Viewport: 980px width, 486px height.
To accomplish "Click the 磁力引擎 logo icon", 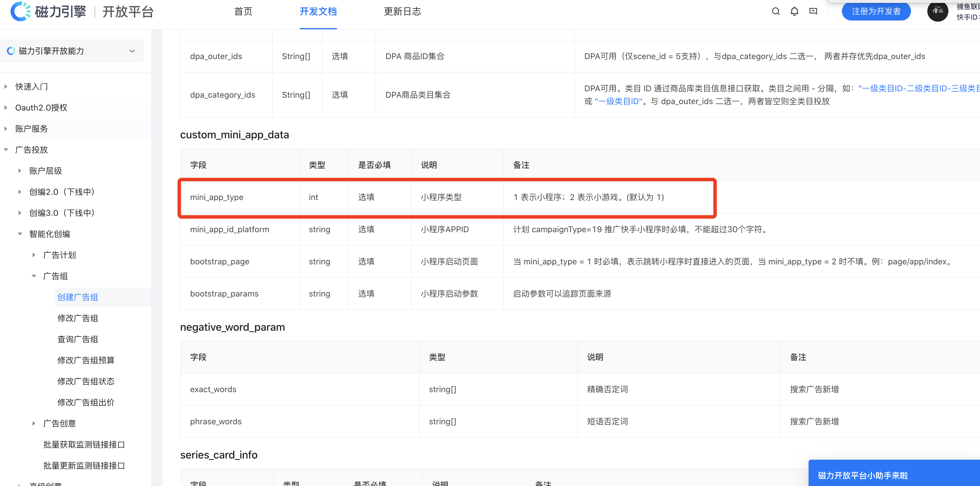I will point(20,11).
